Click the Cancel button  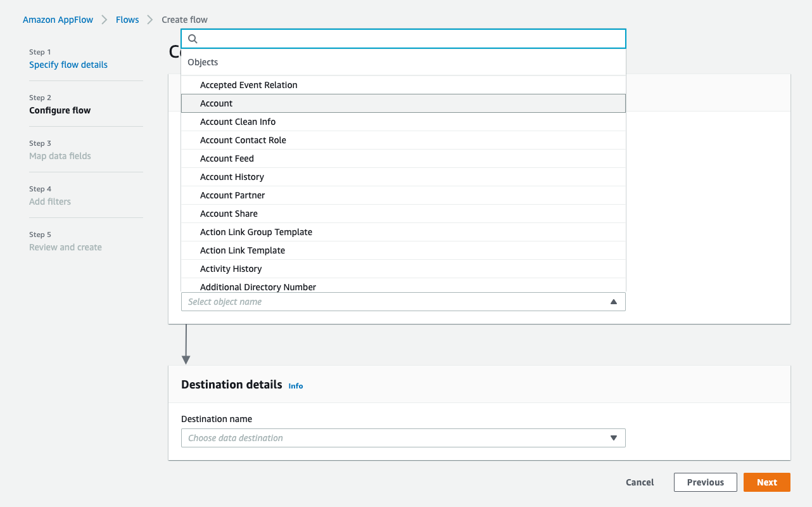point(639,482)
